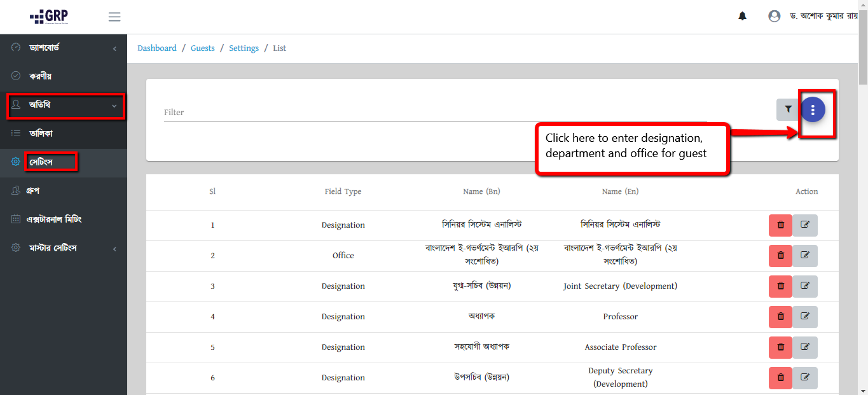Delete the Professor row

point(780,317)
